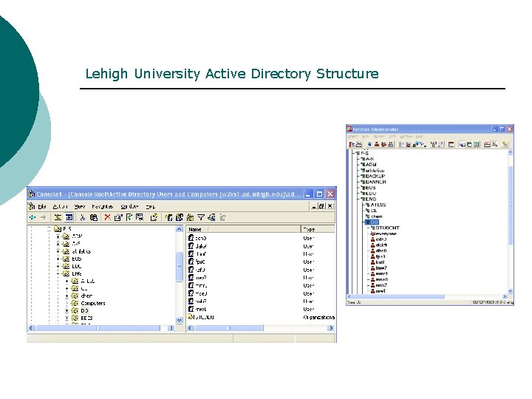Expand the EECS node in Console1 tree
The height and width of the screenshot is (399, 532).
click(66, 318)
